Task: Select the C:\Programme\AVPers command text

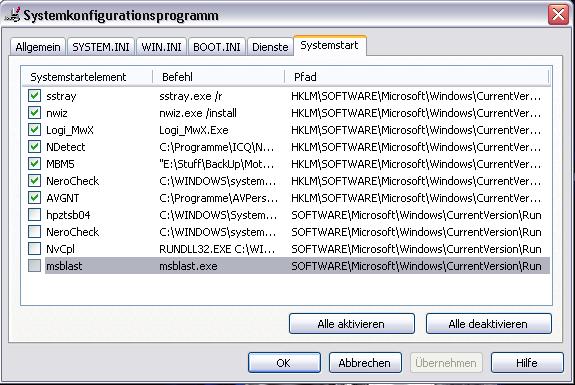Action: [219, 198]
